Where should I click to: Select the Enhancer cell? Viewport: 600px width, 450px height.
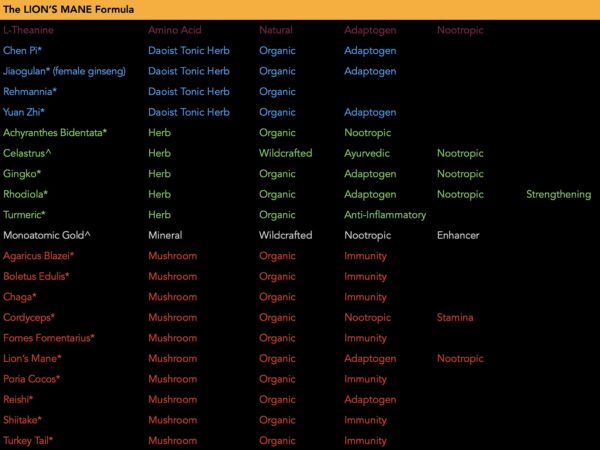[x=458, y=235]
